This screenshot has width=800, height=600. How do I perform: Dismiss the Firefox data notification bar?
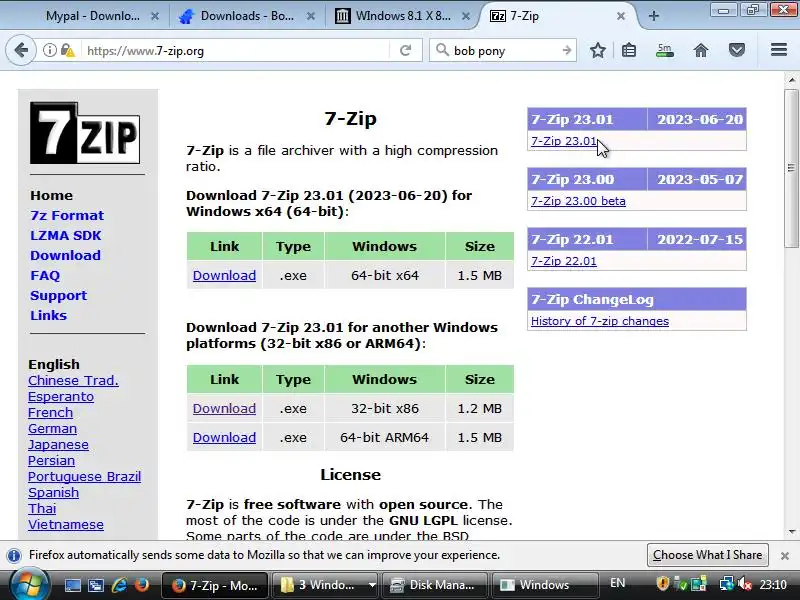[785, 556]
